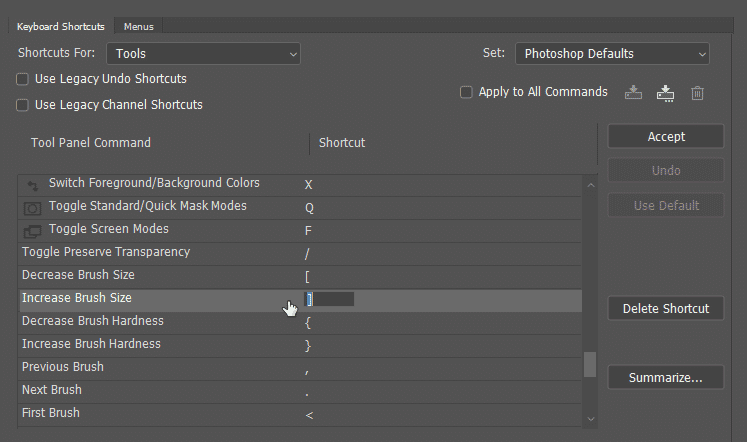Screen dimensions: 747x442
Task: Click the Quick Mask Modes row icon
Action: click(33, 207)
